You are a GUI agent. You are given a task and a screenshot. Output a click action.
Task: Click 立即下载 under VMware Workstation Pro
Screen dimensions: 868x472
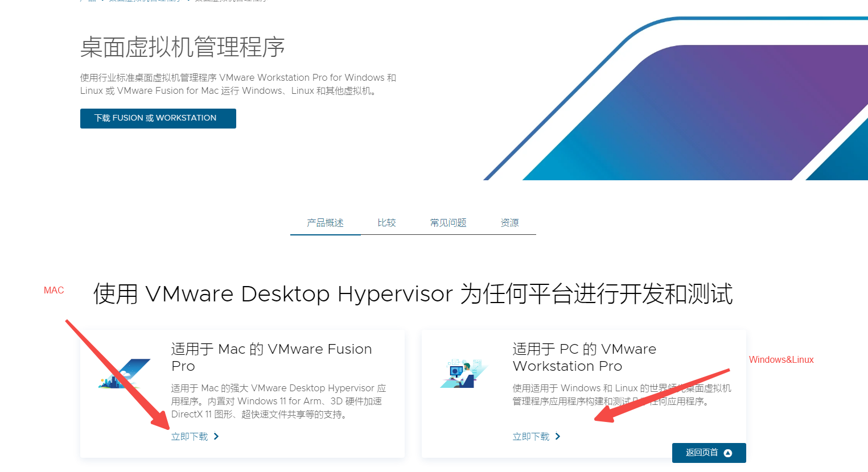click(x=531, y=437)
